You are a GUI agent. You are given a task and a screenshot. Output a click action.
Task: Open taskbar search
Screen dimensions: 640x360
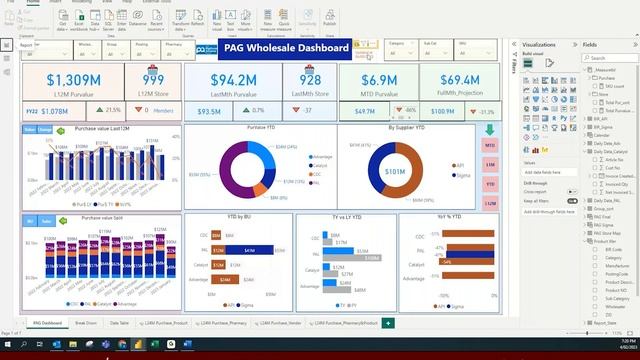tap(24, 344)
